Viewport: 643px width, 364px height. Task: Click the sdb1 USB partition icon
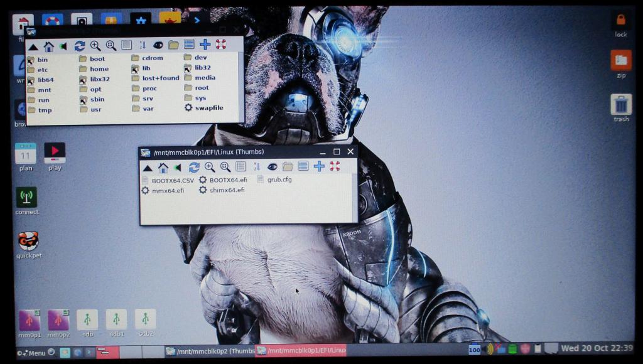coord(116,323)
